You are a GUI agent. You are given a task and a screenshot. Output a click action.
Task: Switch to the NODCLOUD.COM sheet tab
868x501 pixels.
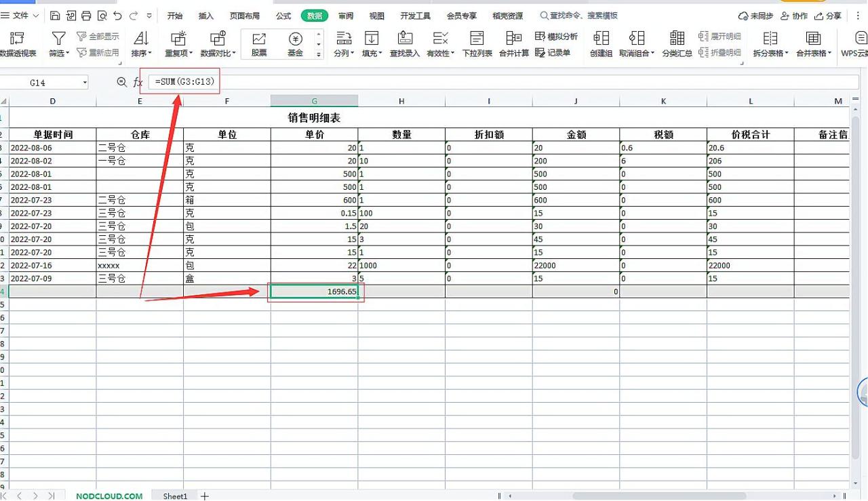coord(109,496)
